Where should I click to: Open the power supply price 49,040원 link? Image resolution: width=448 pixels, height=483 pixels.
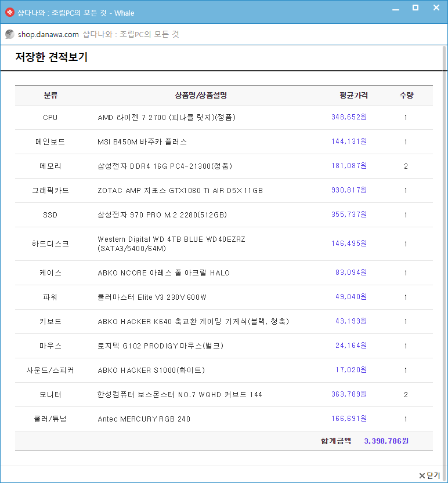pos(351,297)
